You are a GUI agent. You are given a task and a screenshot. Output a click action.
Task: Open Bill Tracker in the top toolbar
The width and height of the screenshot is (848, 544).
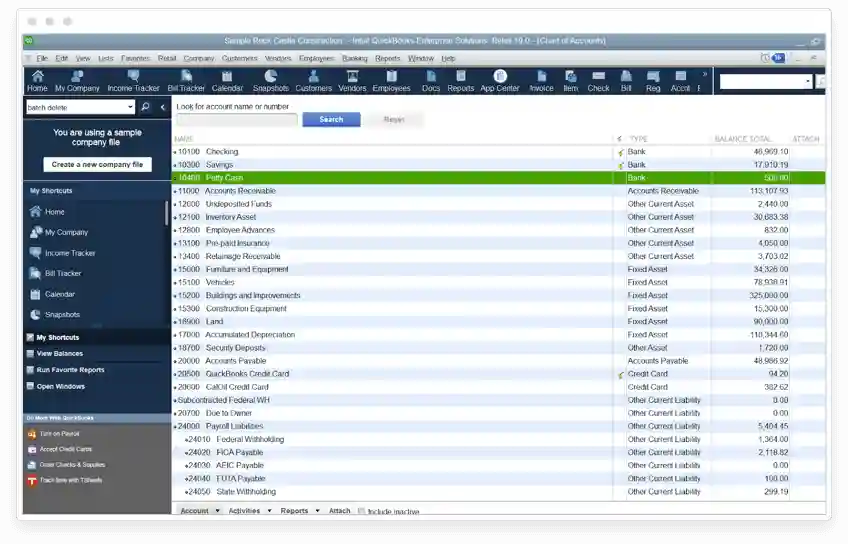[186, 81]
